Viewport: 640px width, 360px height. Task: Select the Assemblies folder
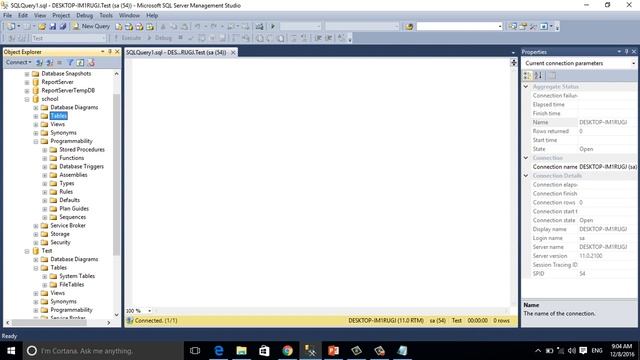73,175
